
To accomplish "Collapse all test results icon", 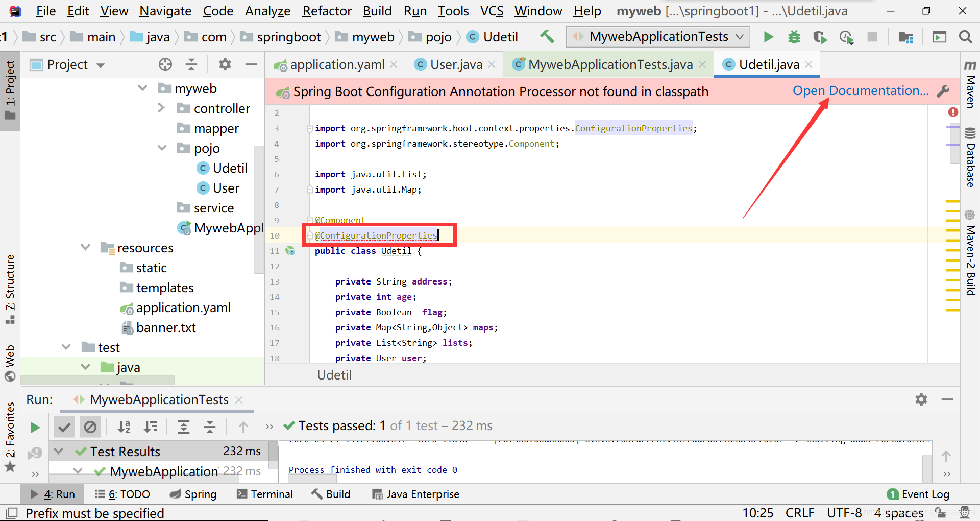I will pos(210,427).
